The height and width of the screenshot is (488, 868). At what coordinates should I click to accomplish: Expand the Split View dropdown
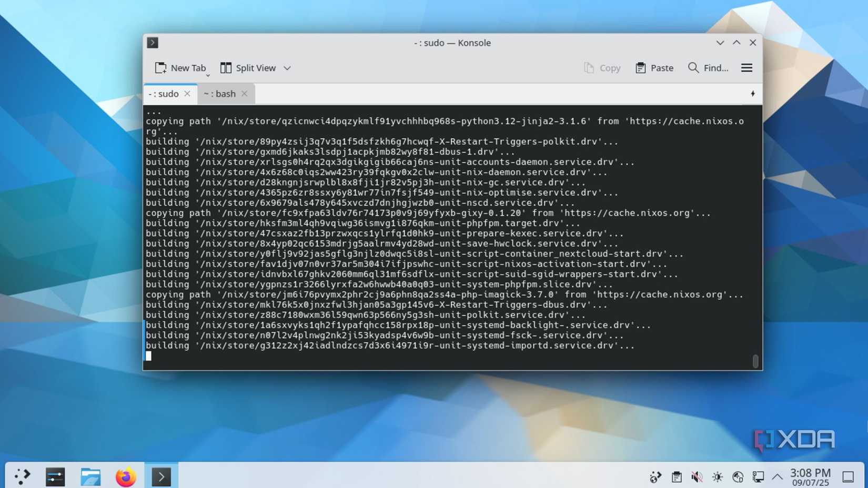287,68
